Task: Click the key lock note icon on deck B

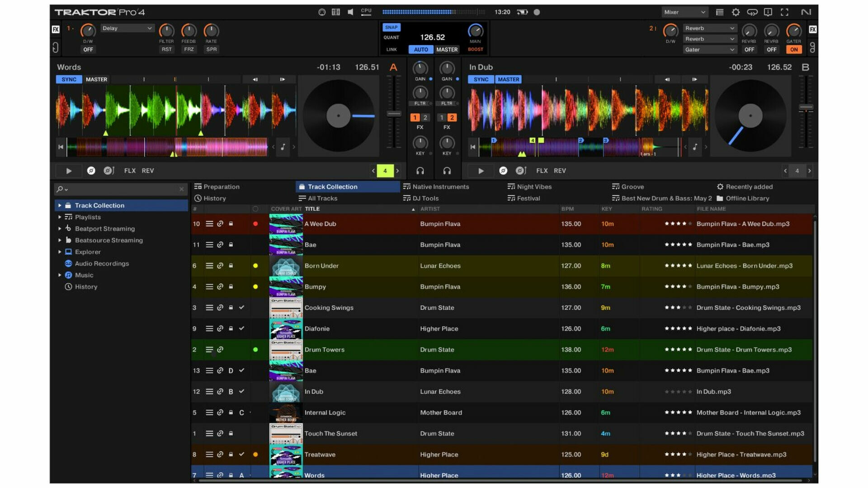Action: coord(695,147)
